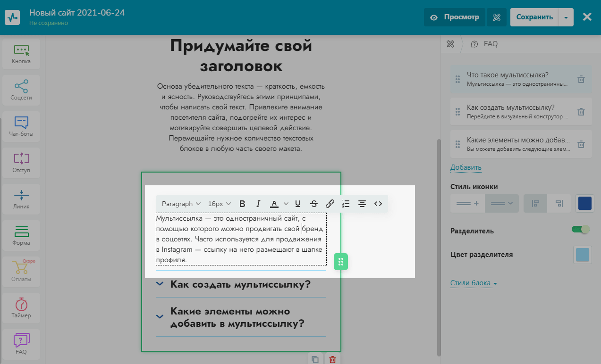Expand 'Как создать мультиссылку?' question
Image resolution: width=601 pixels, height=364 pixels.
240,284
